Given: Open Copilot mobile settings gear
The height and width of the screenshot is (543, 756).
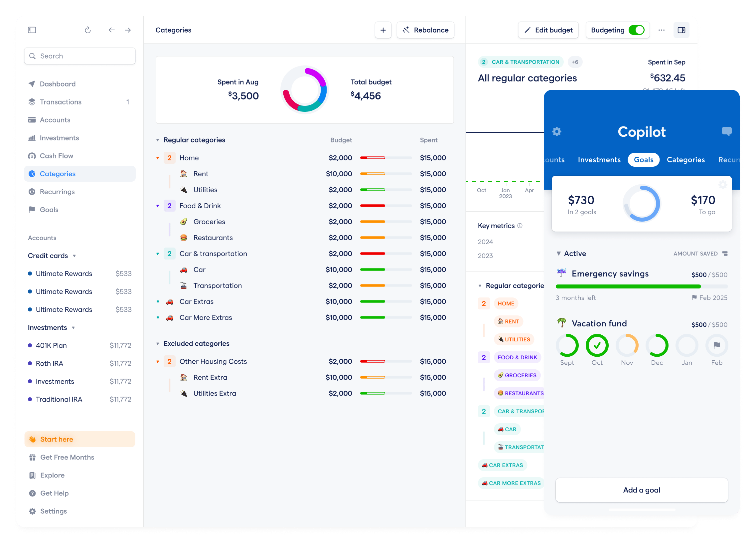Looking at the screenshot, I should (x=557, y=131).
